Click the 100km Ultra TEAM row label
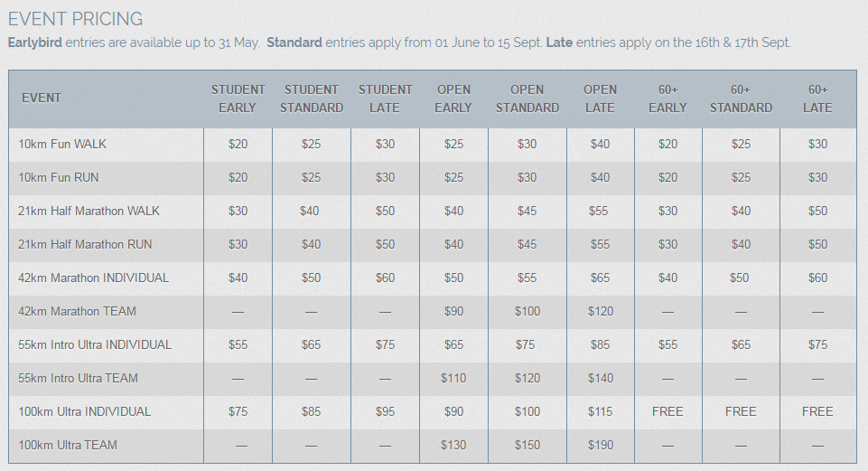This screenshot has width=868, height=471. pos(68,445)
